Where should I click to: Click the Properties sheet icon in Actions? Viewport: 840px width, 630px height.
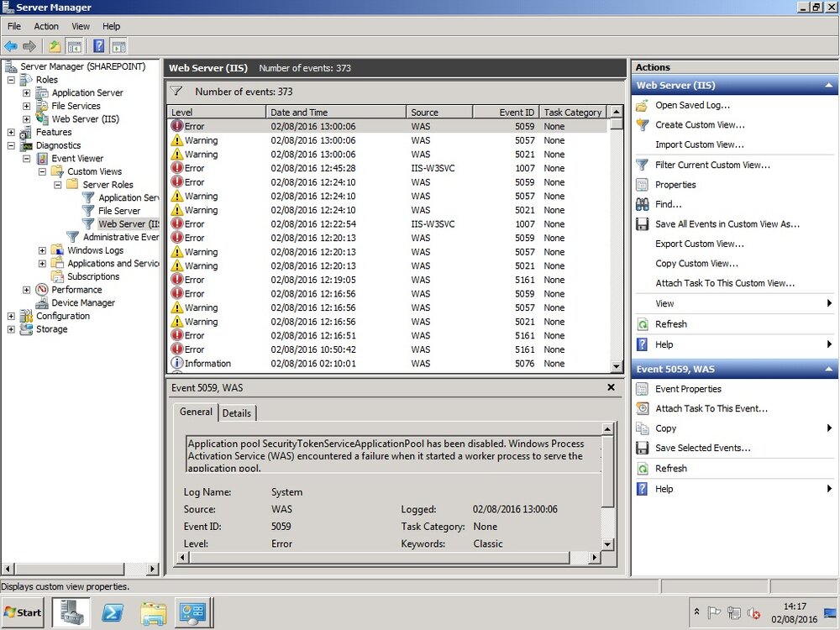[x=642, y=185]
